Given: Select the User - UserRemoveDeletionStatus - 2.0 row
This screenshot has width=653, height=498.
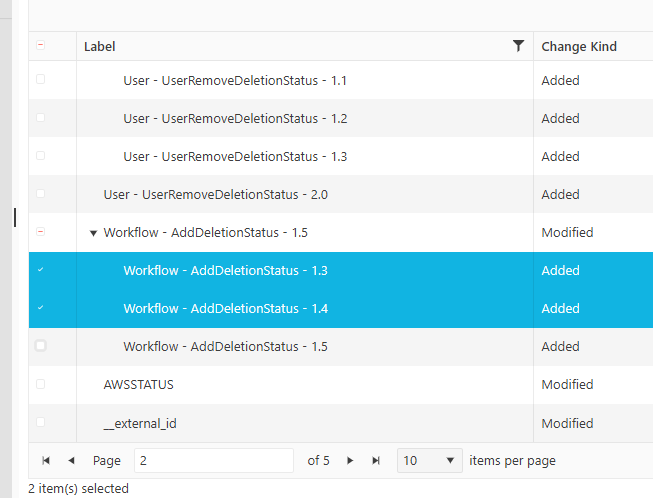Looking at the screenshot, I should click(x=215, y=194).
